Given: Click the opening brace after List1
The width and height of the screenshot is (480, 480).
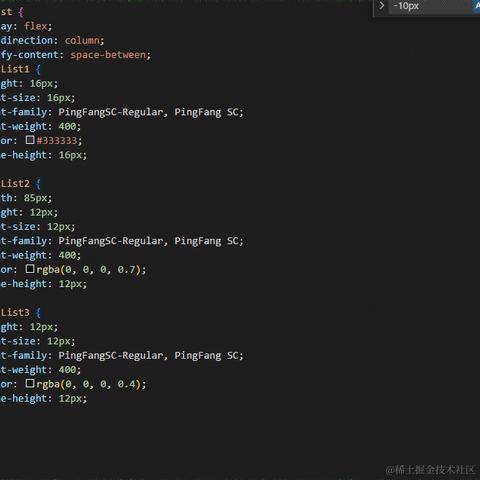Looking at the screenshot, I should point(38,69).
